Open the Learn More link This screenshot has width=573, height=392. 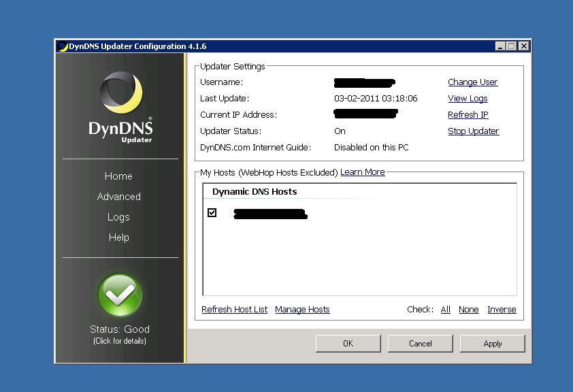[x=362, y=172]
